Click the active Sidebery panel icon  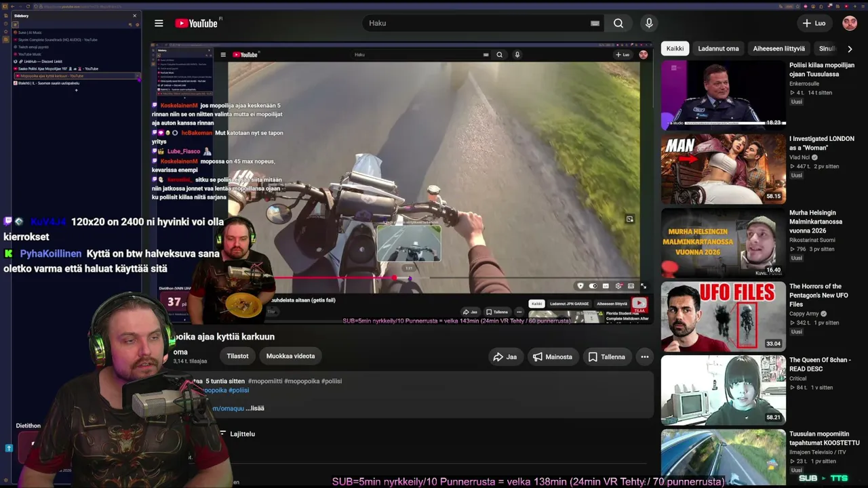pos(15,24)
